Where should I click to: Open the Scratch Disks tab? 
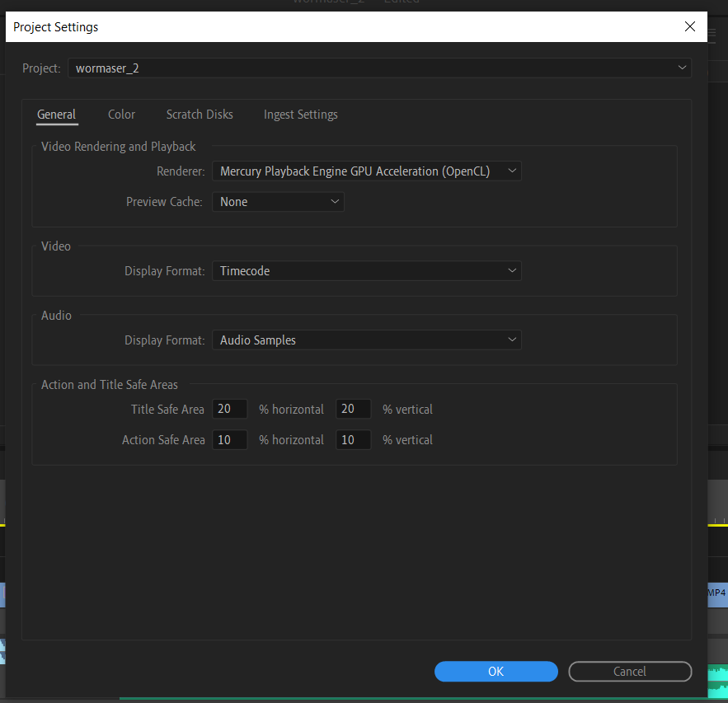pos(200,115)
